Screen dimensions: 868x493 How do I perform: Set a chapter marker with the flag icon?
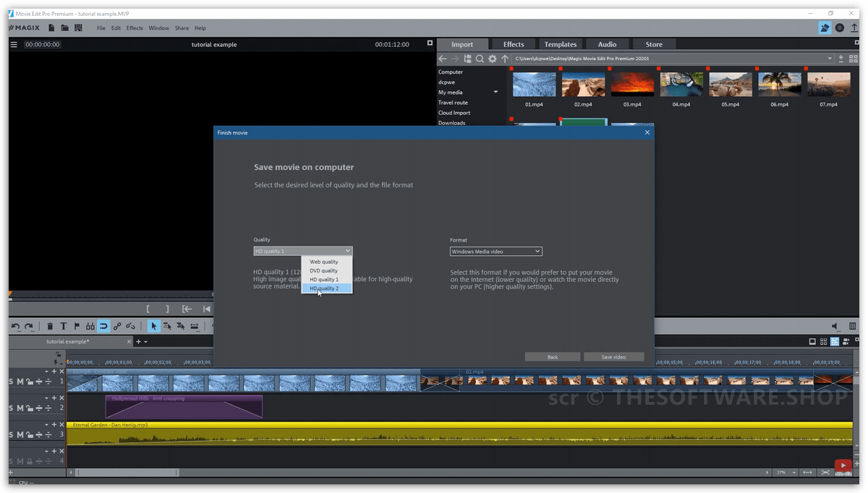(x=77, y=327)
